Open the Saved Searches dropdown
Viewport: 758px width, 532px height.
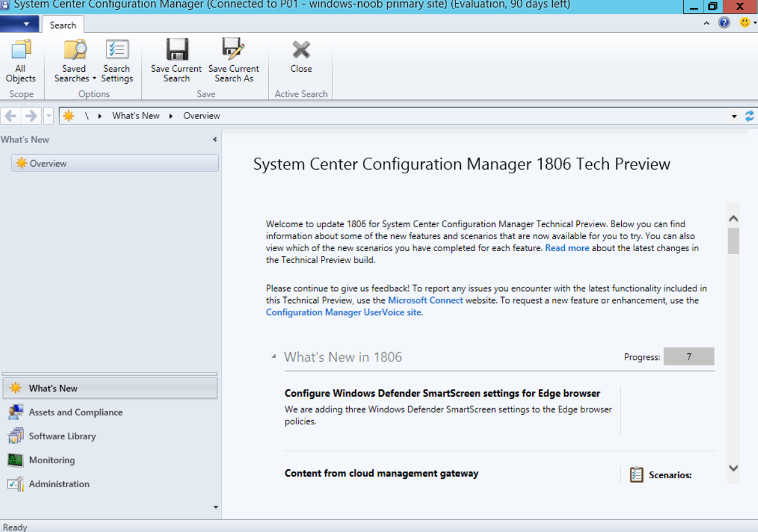[x=75, y=62]
